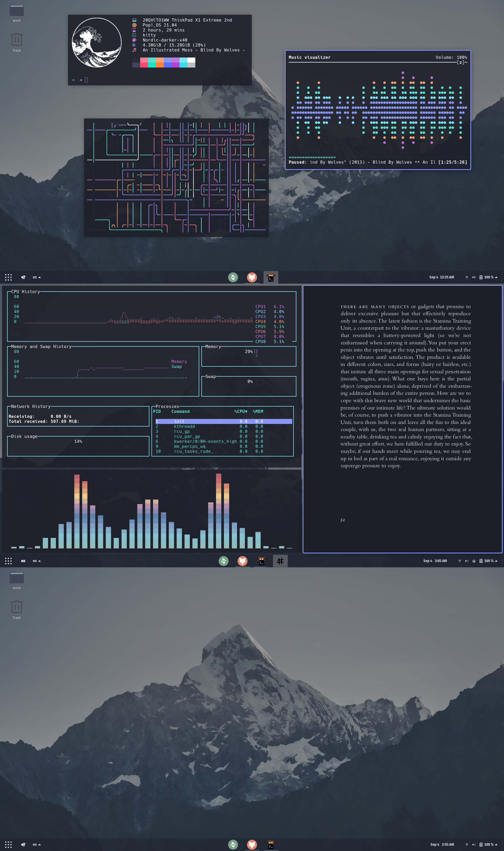This screenshot has width=504, height=851.
Task: Click microphone indicator in 3:05 AM tray
Action: [474, 561]
